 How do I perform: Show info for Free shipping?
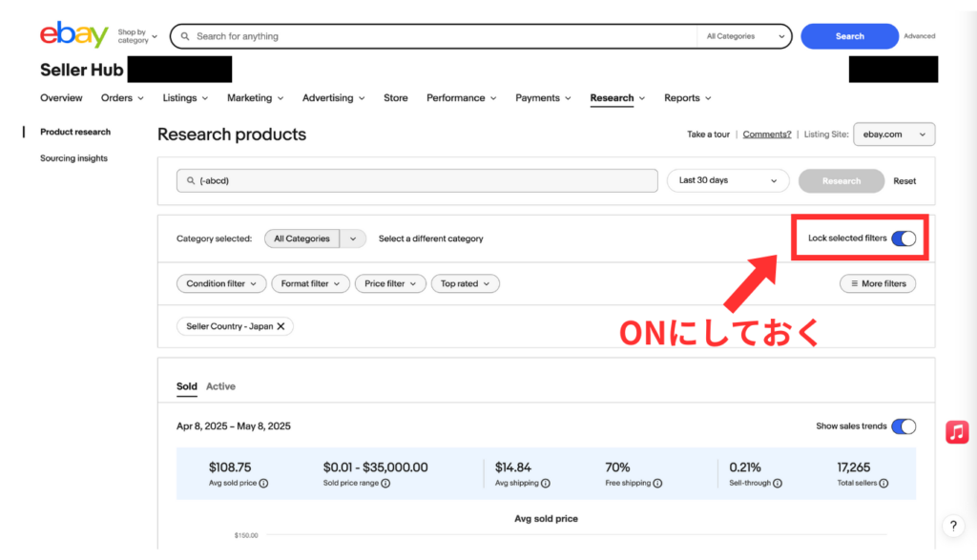657,484
